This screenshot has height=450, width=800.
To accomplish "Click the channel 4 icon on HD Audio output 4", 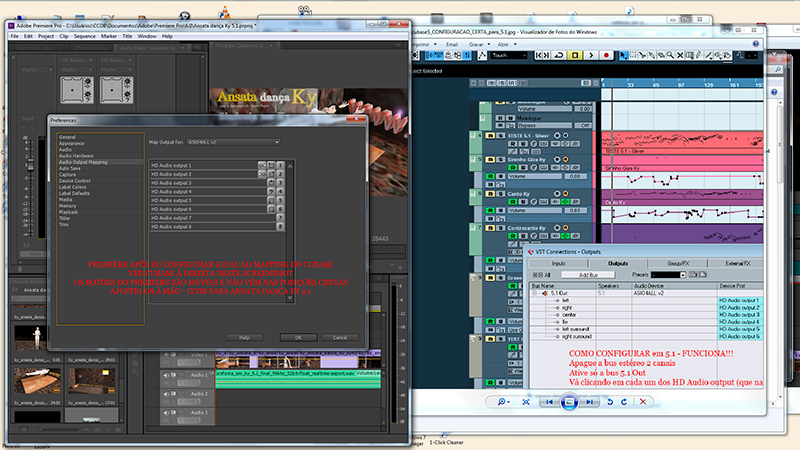I will [x=282, y=192].
